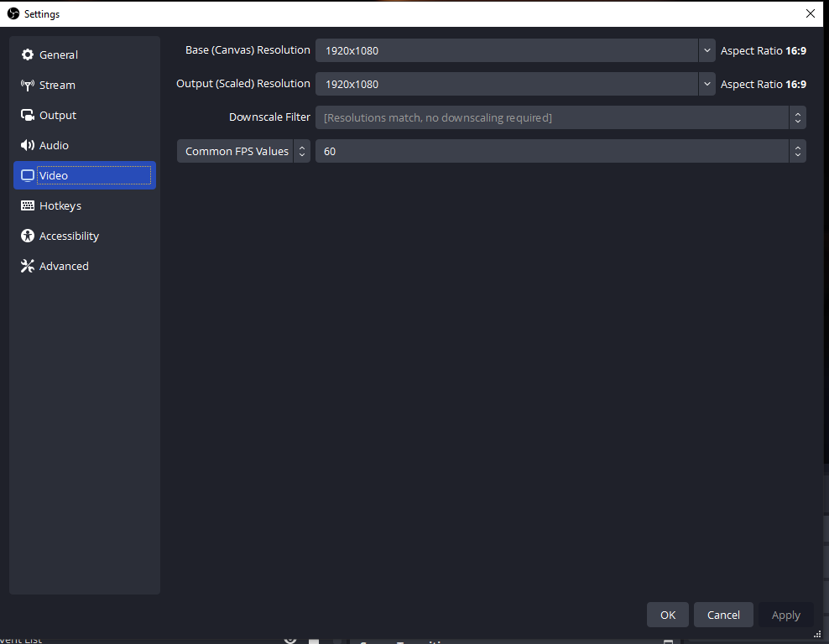Click the Aspect Ratio 16:9 label
The image size is (829, 644).
point(764,50)
